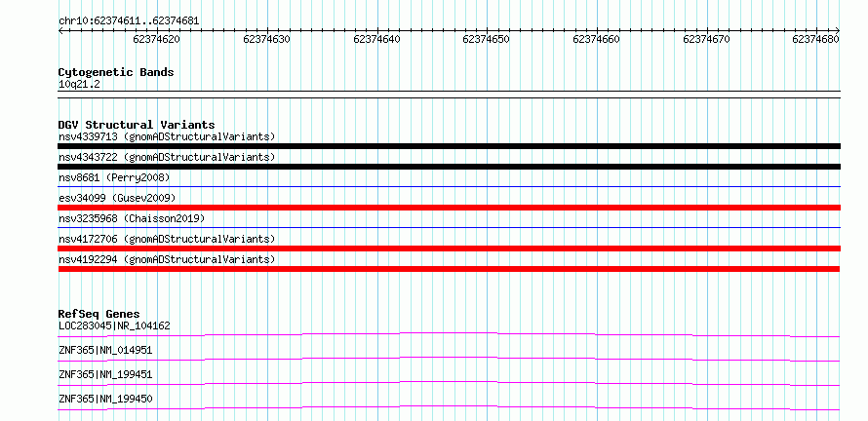Screen dimensions: 868x421
Task: Click the magenta line under LOC283045|NR_104162
Action: pyautogui.click(x=449, y=334)
